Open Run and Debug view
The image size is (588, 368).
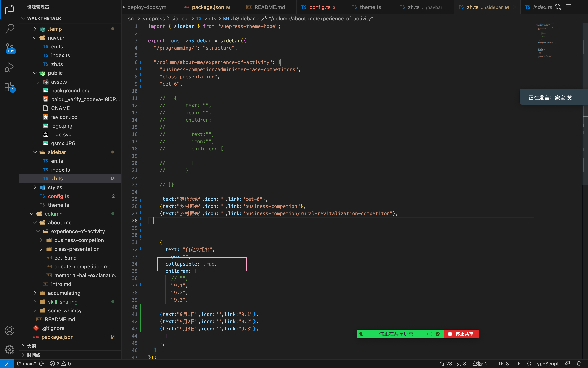[9, 67]
